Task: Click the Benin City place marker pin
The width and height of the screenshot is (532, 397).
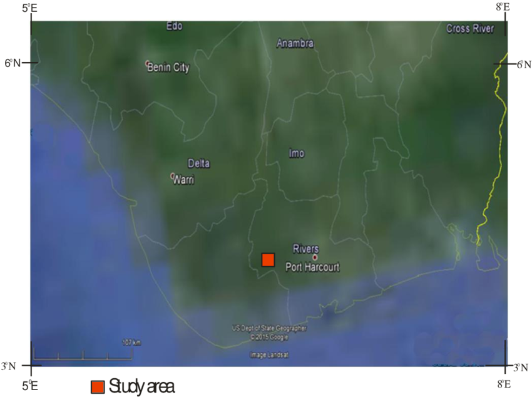Action: 148,63
